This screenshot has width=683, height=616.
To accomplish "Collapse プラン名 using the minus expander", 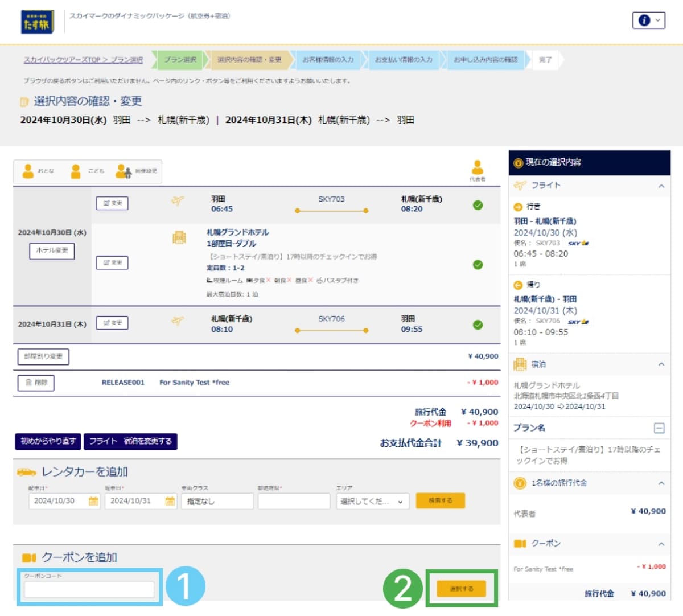I will (x=660, y=427).
